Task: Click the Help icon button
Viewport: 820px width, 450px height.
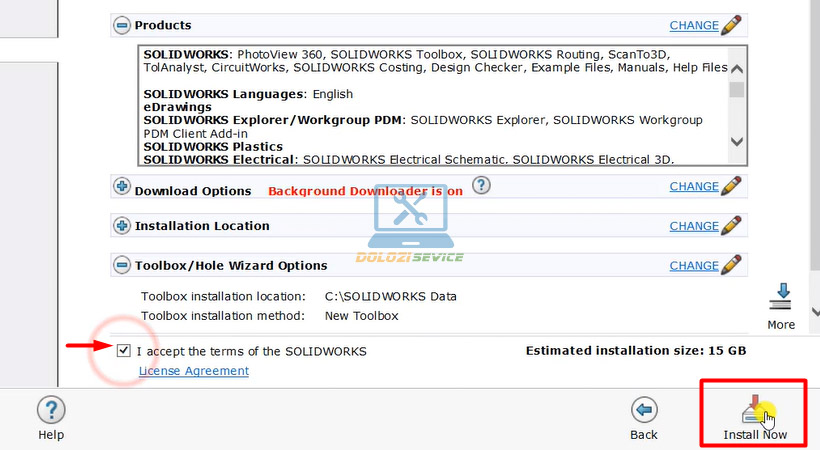Action: [51, 410]
